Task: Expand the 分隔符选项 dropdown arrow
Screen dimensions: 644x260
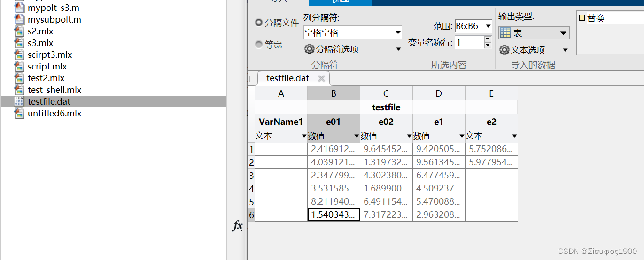Action: (x=398, y=49)
